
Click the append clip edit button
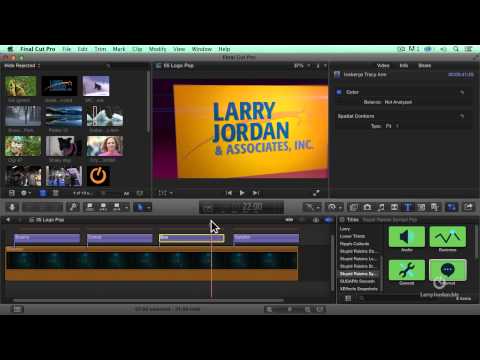(x=116, y=207)
